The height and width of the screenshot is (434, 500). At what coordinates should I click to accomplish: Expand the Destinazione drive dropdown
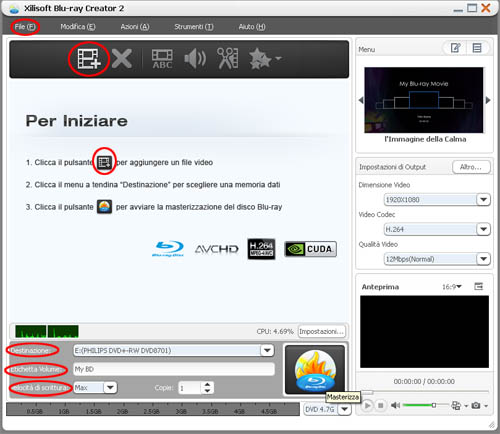267,350
